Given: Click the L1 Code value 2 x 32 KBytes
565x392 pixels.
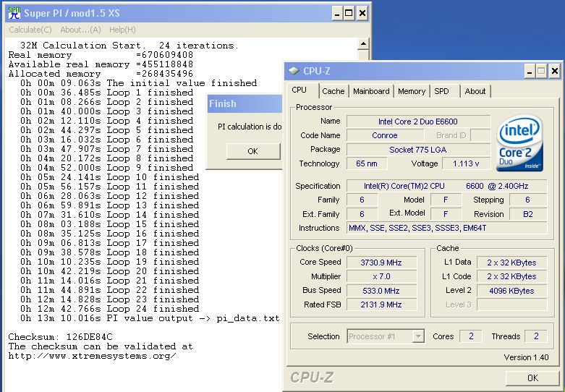Looking at the screenshot, I should click(511, 277).
